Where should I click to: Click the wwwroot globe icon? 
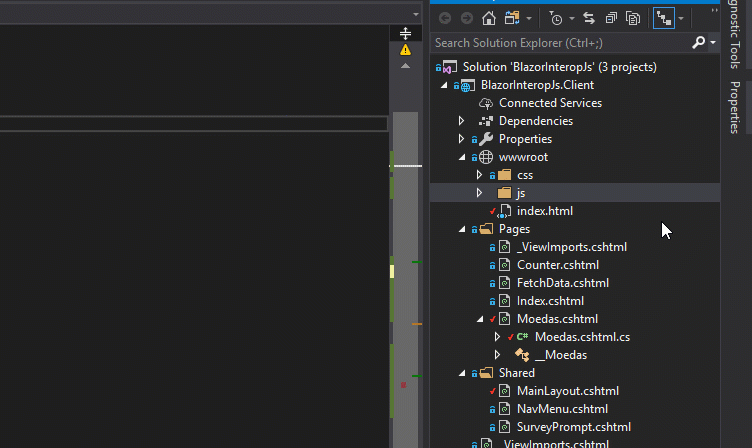click(x=486, y=157)
